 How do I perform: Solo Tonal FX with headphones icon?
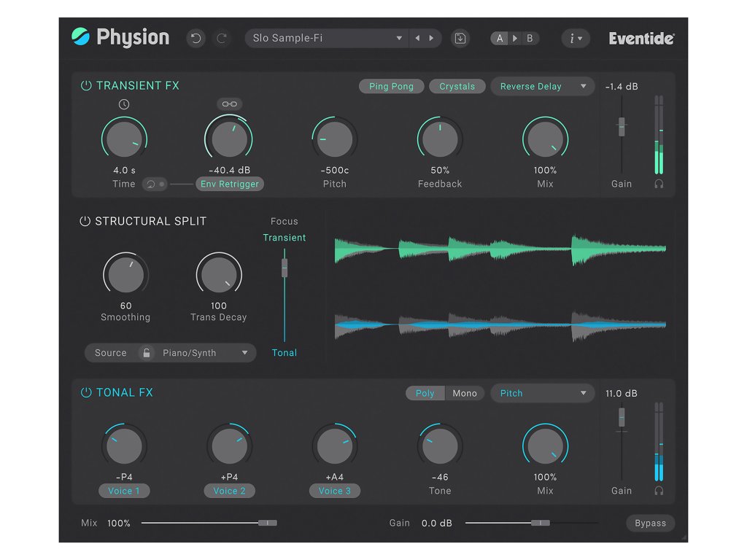pos(659,491)
